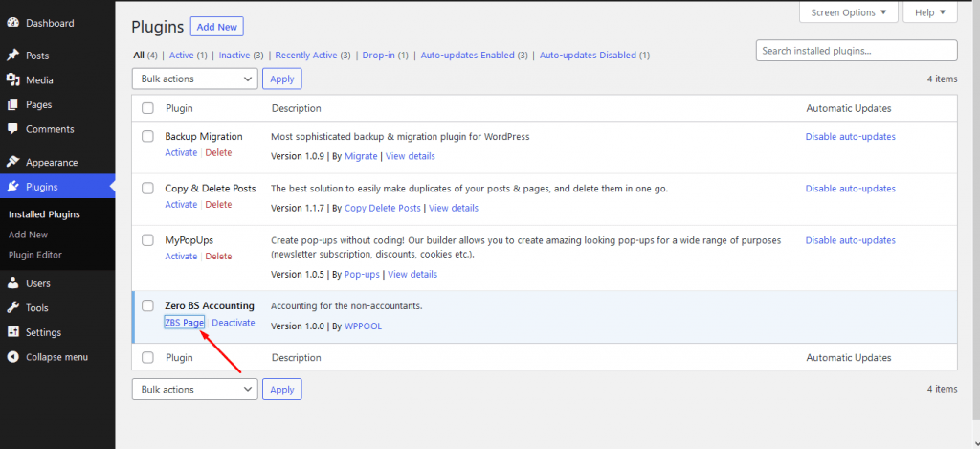View details for Backup Migration

pyautogui.click(x=410, y=156)
